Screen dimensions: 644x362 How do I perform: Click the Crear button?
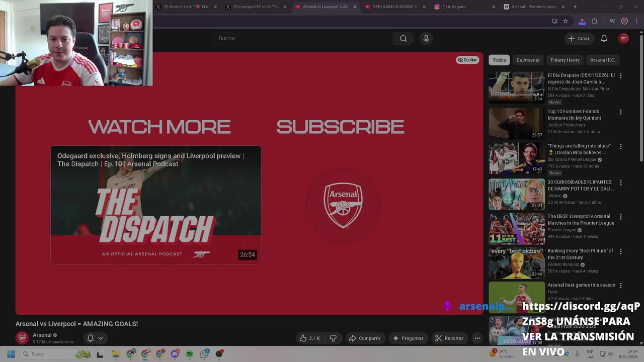[579, 39]
